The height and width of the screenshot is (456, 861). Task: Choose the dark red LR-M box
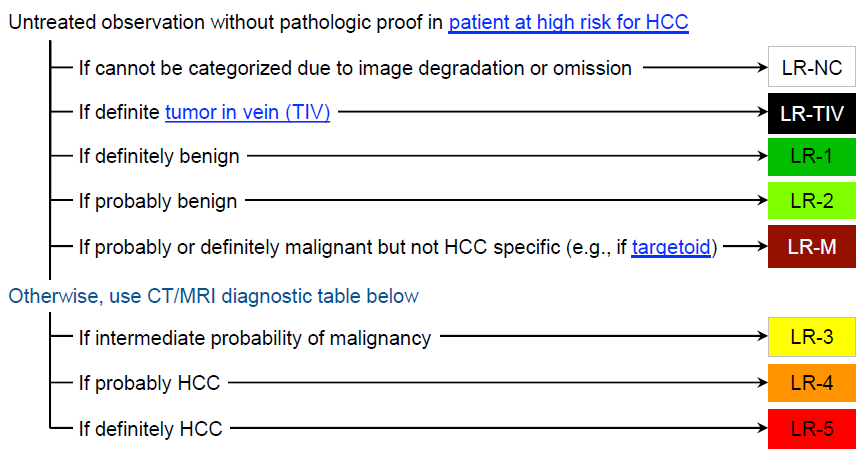[x=812, y=246]
